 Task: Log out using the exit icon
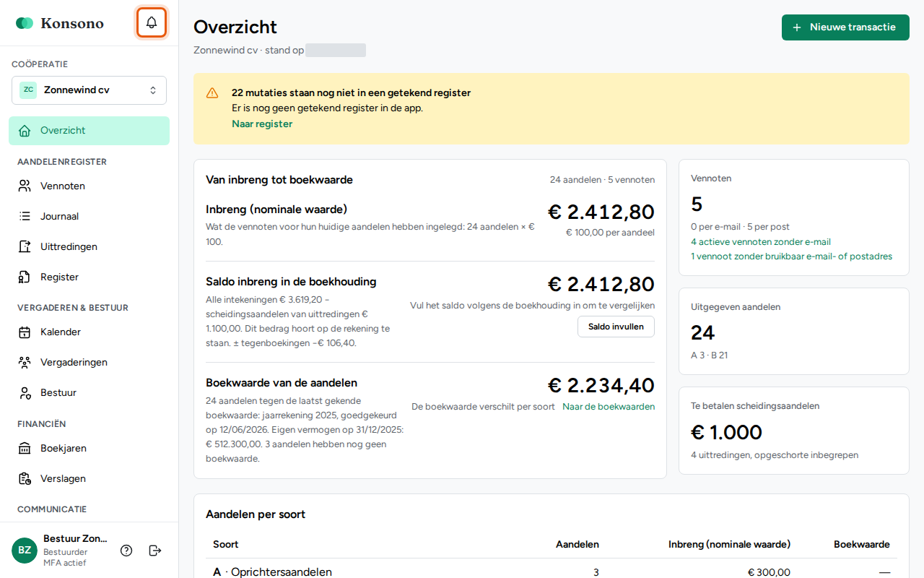click(155, 551)
